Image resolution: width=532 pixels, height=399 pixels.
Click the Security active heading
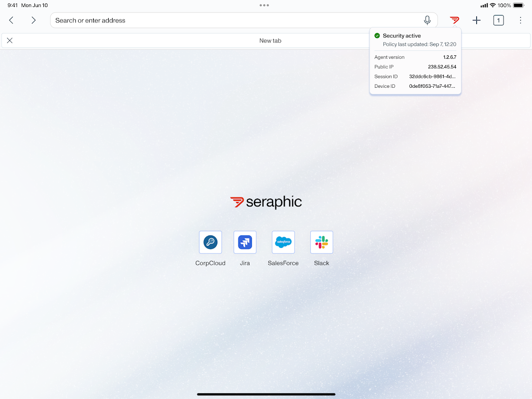click(x=402, y=35)
